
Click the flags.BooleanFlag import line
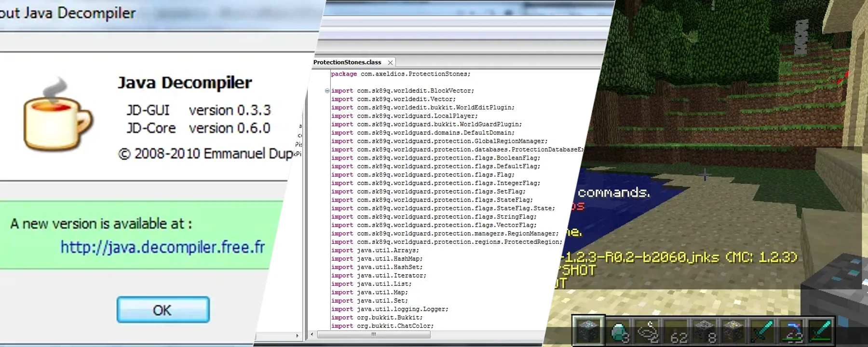click(436, 158)
